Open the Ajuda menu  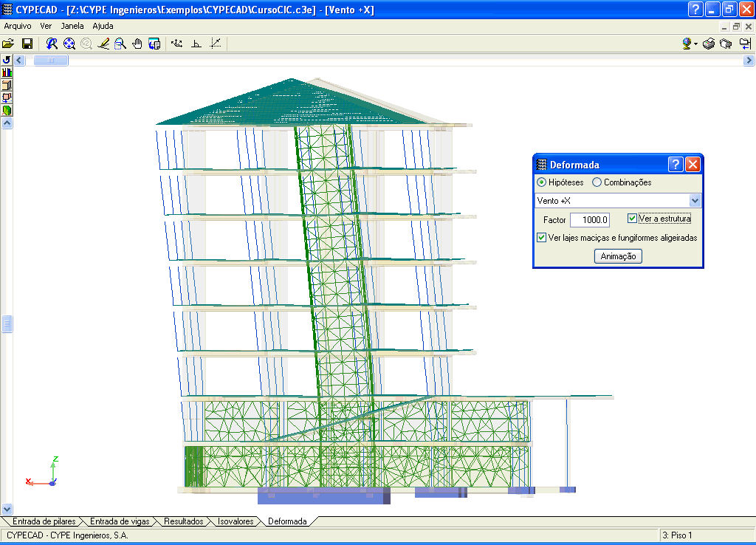pos(103,26)
